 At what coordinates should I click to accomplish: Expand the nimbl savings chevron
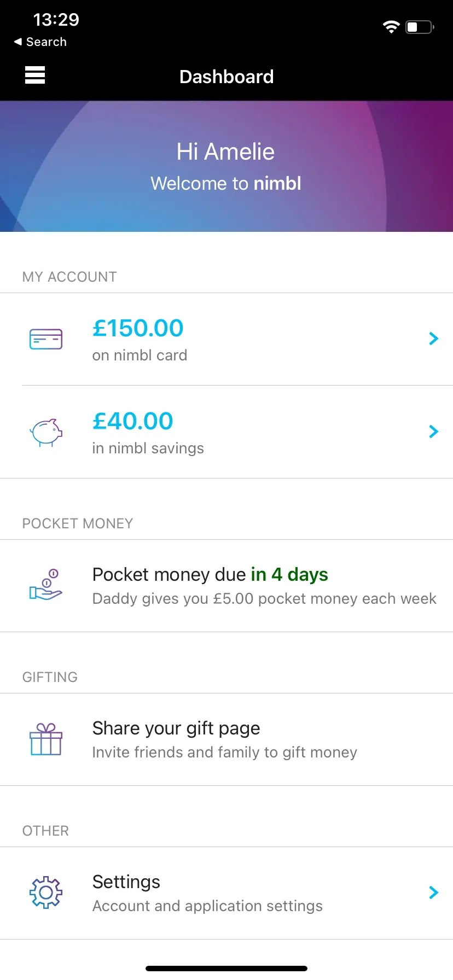click(433, 431)
